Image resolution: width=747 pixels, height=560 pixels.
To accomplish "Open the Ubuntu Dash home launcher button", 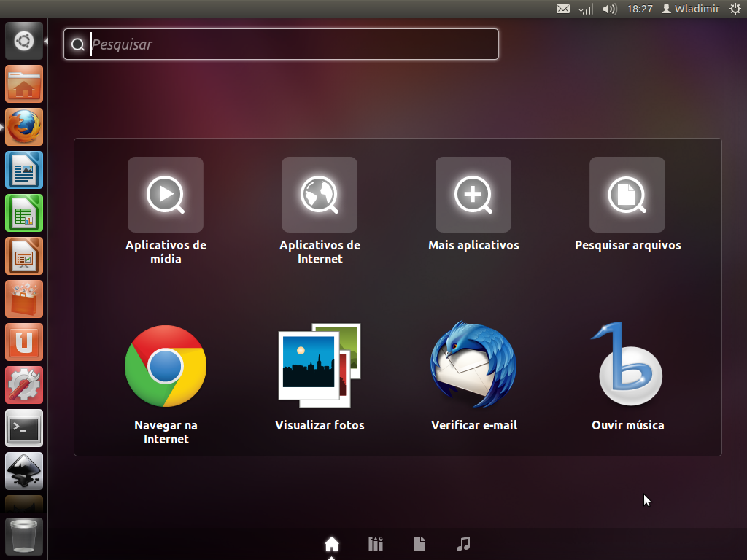I will click(24, 41).
